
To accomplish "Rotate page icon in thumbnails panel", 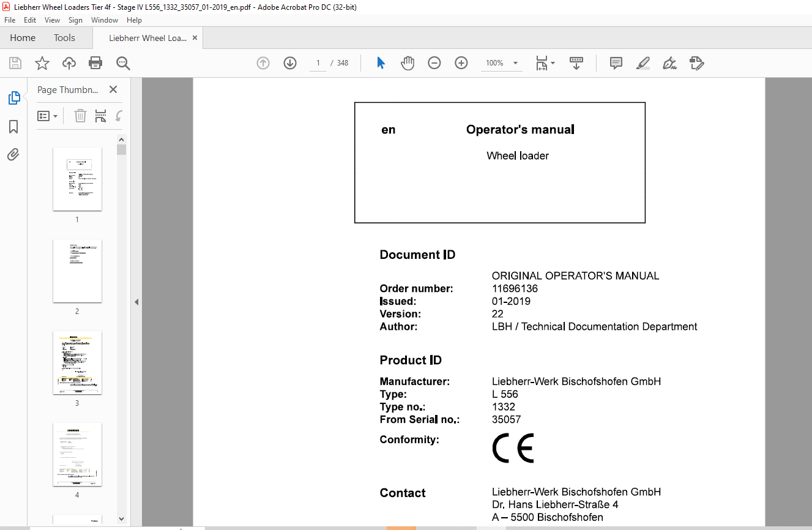I will (119, 116).
